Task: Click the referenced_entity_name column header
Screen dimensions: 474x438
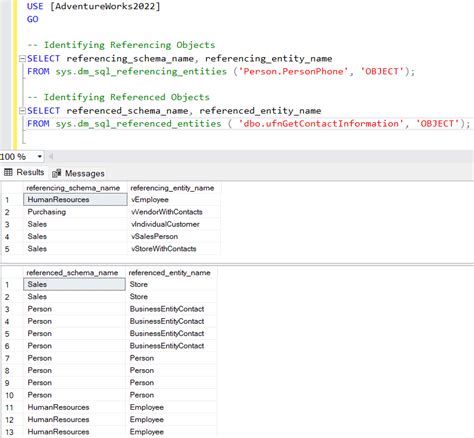Action: click(171, 273)
